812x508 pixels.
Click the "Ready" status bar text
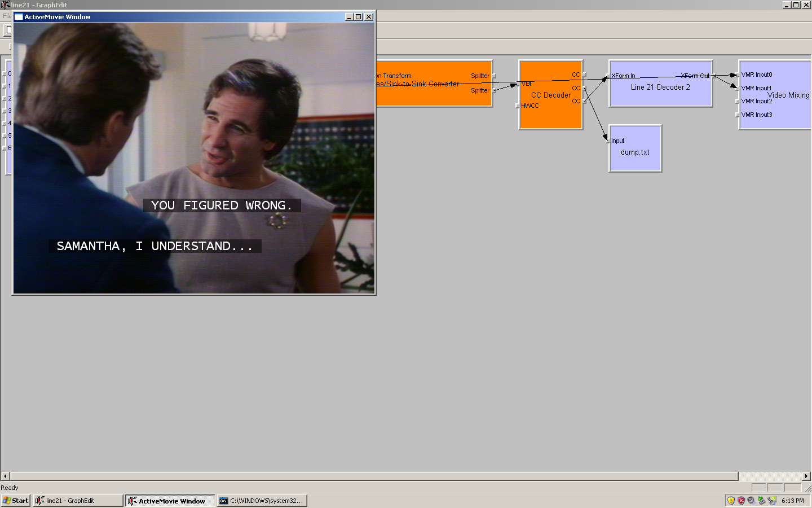pos(10,488)
